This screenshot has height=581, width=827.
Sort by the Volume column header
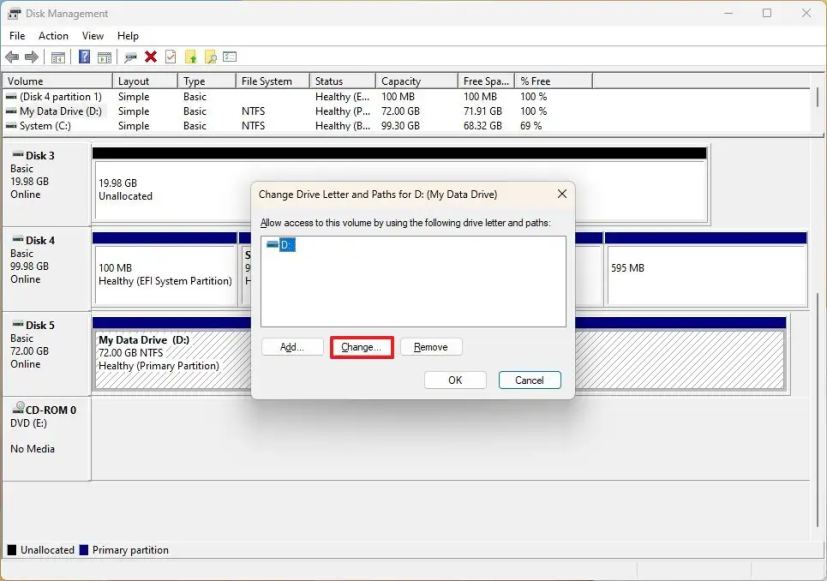(x=57, y=81)
